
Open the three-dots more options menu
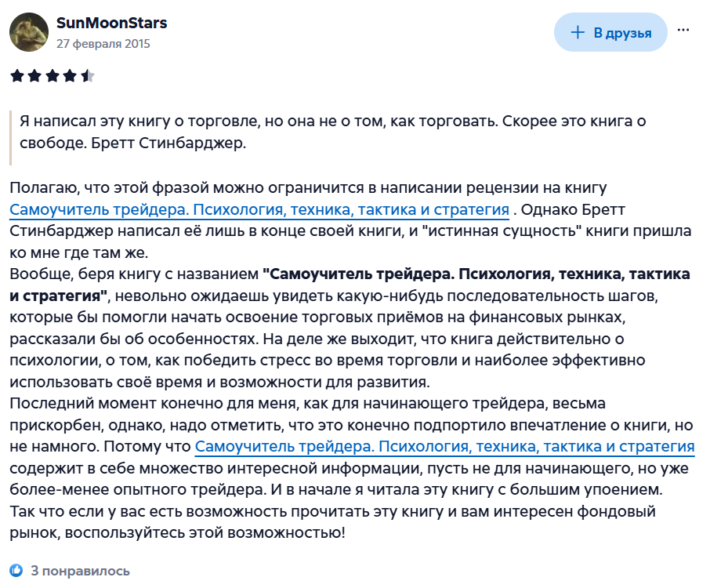pyautogui.click(x=683, y=31)
